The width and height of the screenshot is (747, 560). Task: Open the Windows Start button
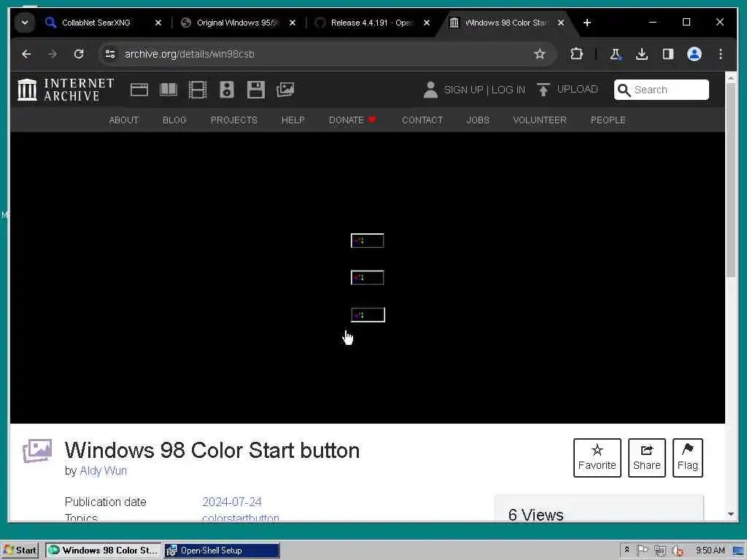click(x=20, y=551)
